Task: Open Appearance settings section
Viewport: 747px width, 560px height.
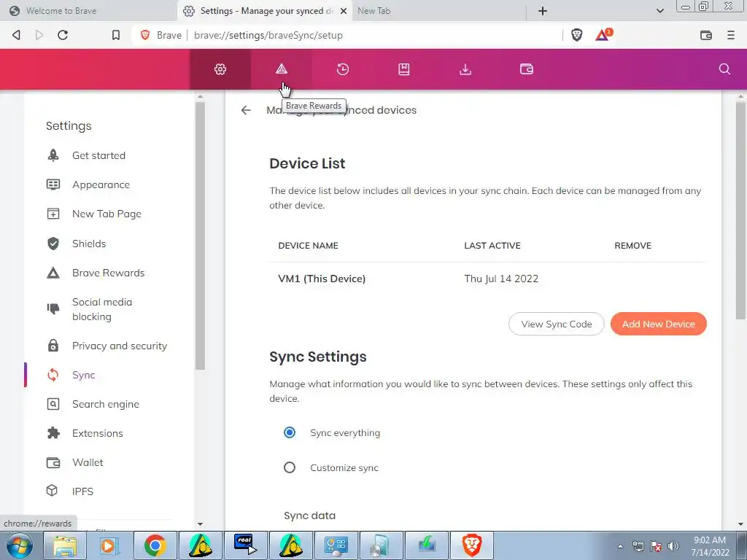Action: coord(101,184)
